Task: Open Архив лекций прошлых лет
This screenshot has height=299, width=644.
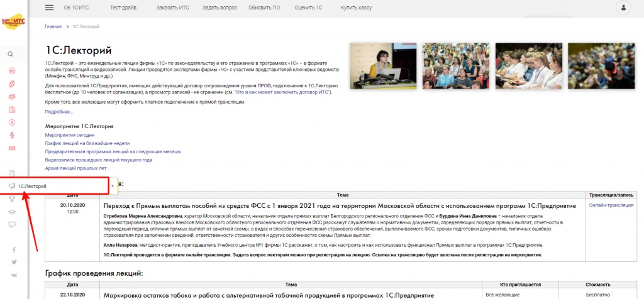Action: click(x=75, y=168)
